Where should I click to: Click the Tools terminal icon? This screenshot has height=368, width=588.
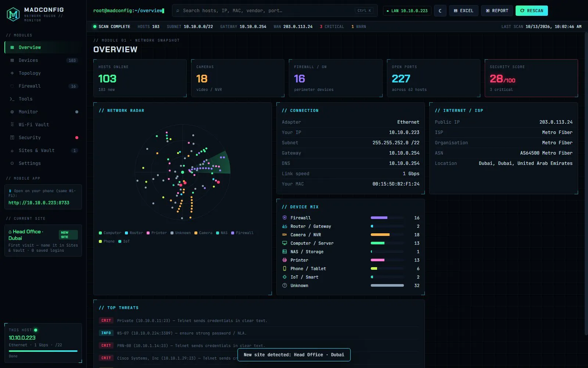click(12, 99)
